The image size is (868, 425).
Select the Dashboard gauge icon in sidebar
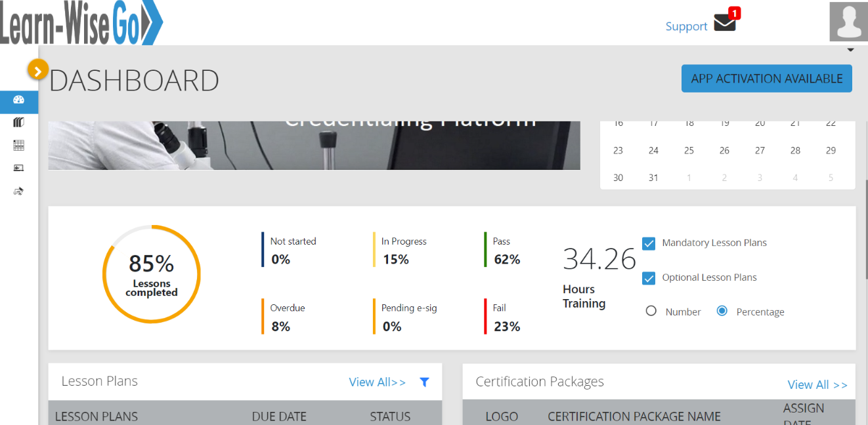coord(19,102)
